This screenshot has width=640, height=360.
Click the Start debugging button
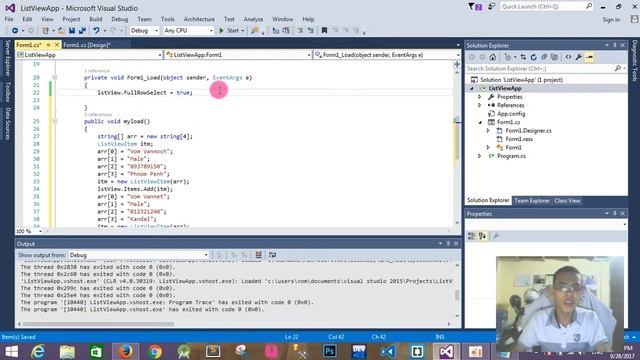point(229,31)
